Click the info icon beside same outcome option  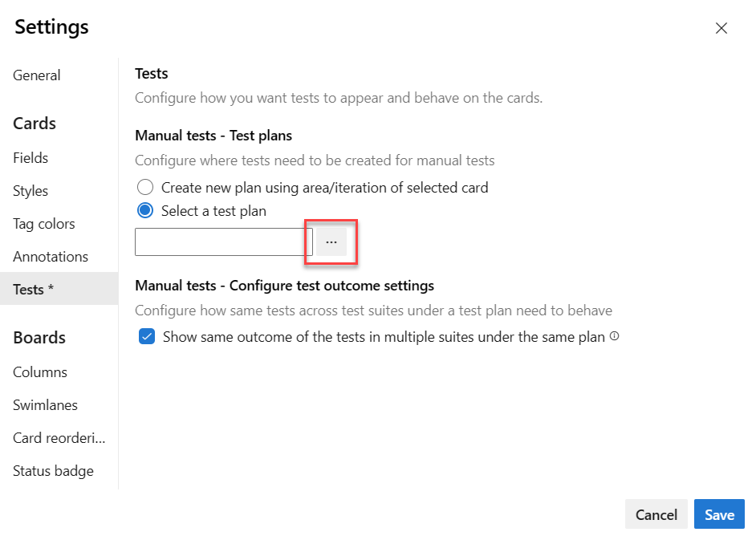[614, 336]
